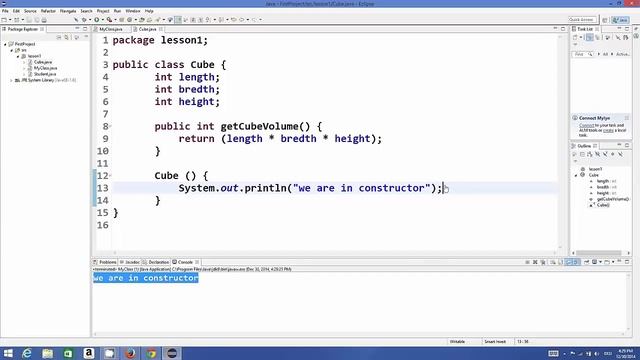Select Student.java in Package Explorer

click(45, 74)
